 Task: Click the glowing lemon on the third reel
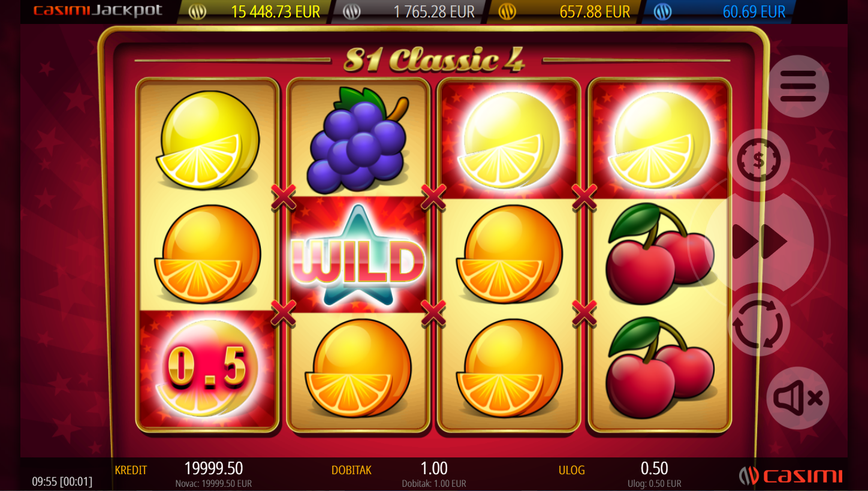tap(509, 140)
